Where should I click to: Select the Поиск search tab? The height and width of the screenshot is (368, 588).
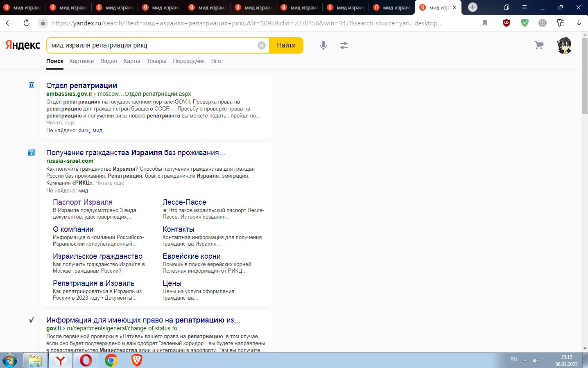(55, 61)
